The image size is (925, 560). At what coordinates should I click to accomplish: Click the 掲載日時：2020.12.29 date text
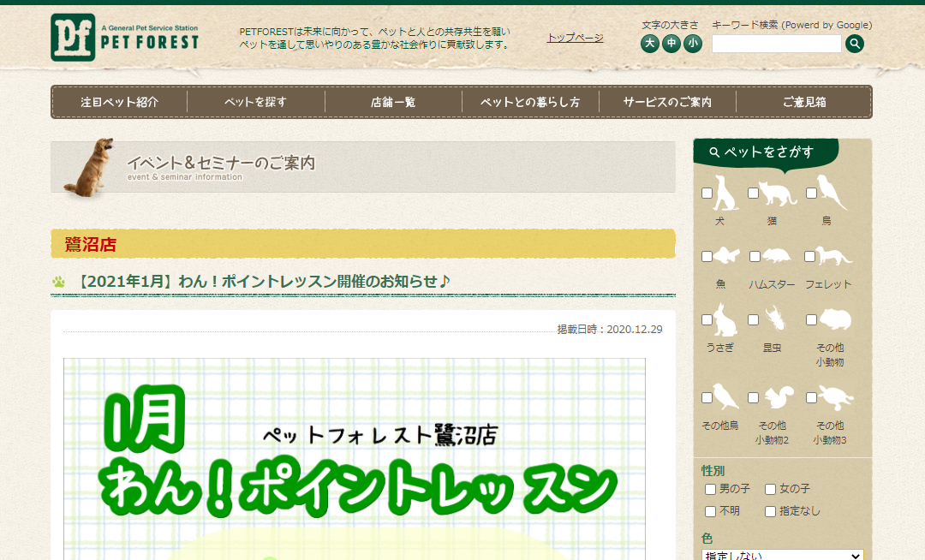tap(610, 330)
